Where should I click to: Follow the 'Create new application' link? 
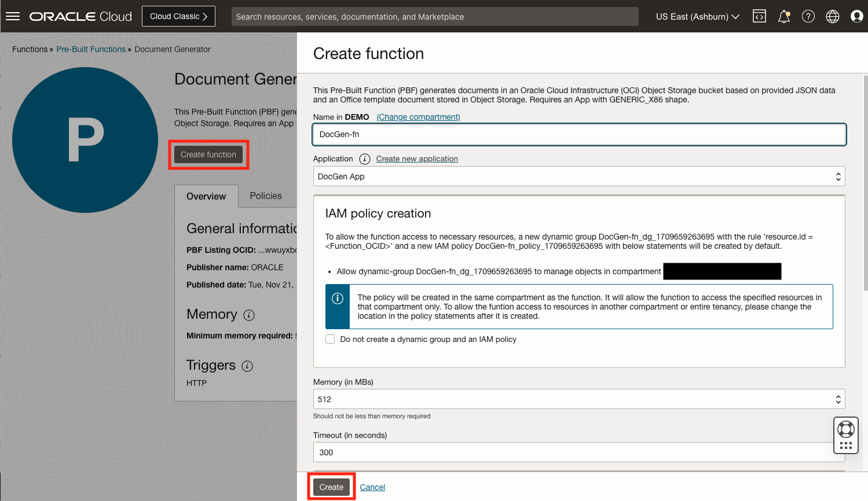click(416, 159)
